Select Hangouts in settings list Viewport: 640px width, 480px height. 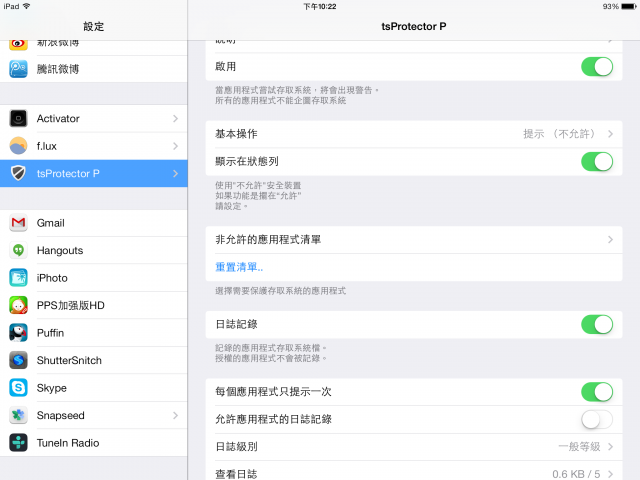[x=94, y=250]
